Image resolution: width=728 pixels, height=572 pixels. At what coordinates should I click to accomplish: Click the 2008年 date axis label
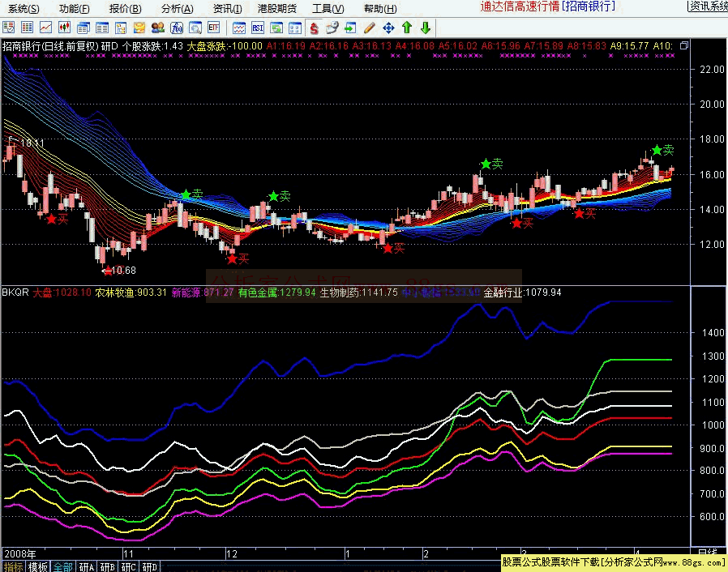coord(20,554)
